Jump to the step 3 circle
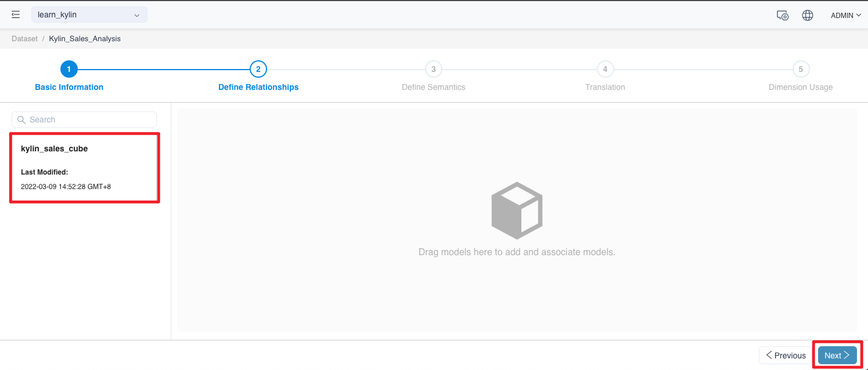 coord(433,70)
